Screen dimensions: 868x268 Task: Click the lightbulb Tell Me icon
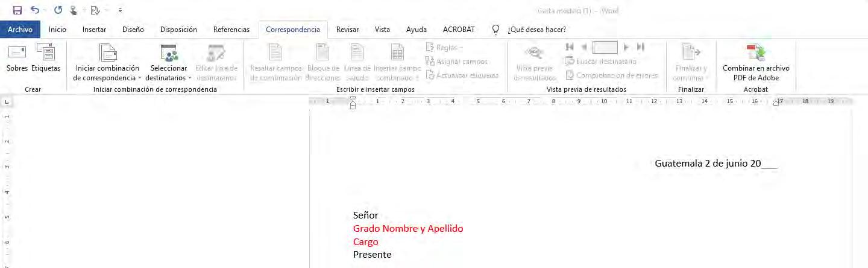(496, 30)
